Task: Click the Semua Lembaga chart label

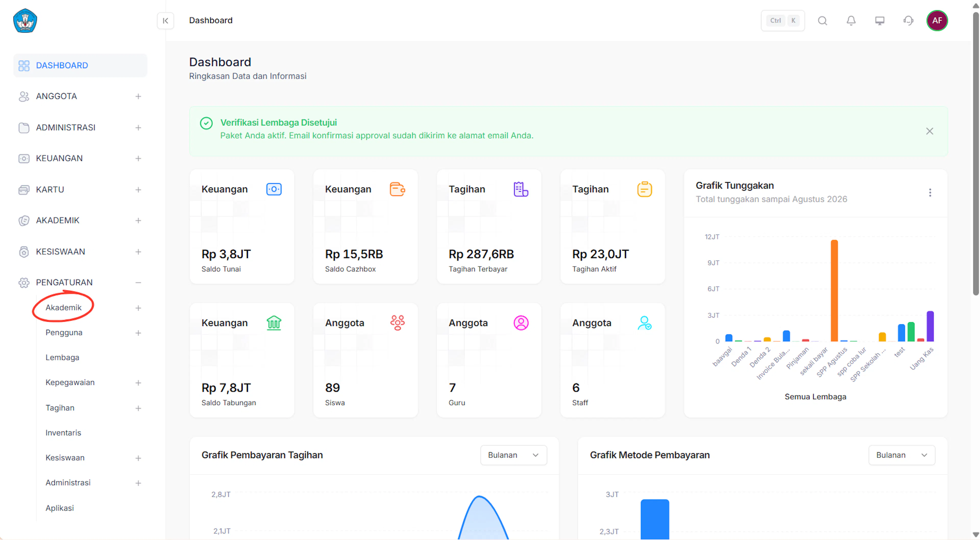Action: tap(815, 397)
